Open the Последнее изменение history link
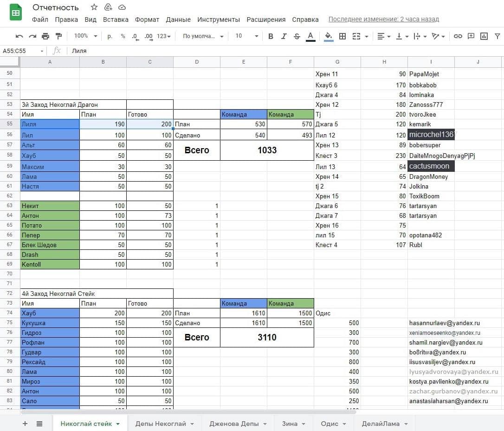Screen dimensions: 504x431 pyautogui.click(x=383, y=20)
